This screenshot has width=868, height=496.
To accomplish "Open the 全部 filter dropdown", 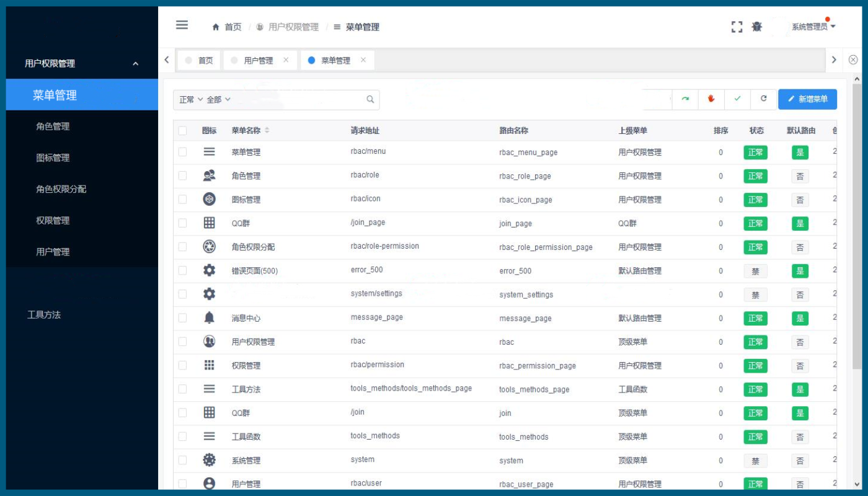I will click(218, 99).
